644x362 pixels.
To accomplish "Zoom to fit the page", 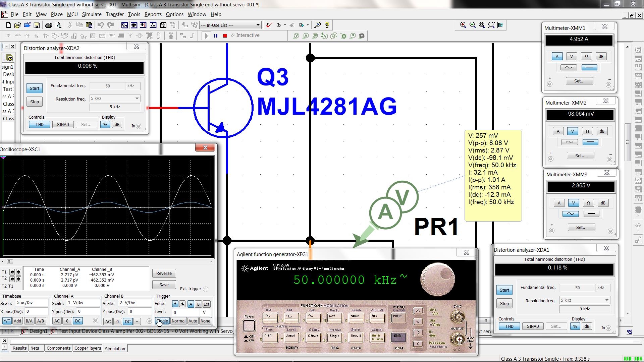I will pyautogui.click(x=491, y=25).
